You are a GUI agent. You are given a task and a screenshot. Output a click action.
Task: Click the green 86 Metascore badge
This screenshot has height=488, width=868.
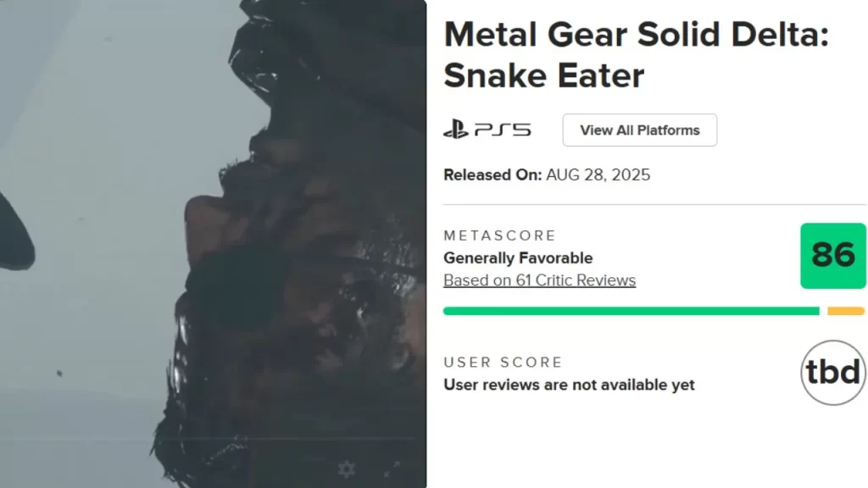[x=833, y=256]
